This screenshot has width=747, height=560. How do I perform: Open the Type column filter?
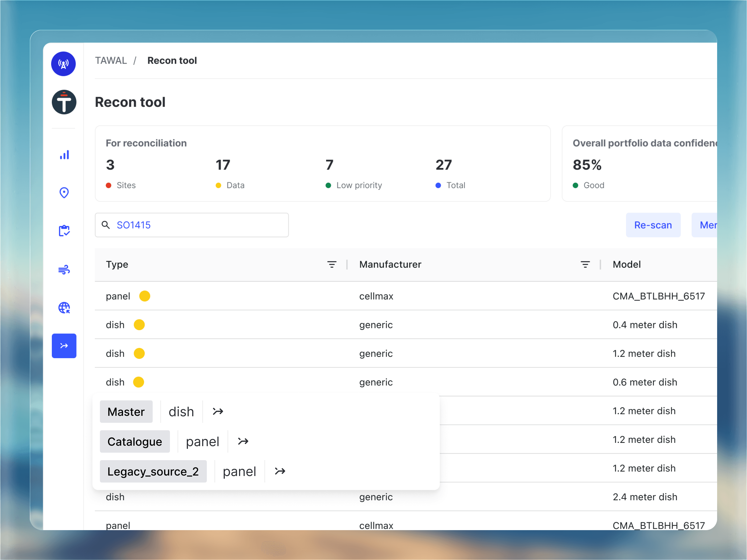tap(332, 264)
